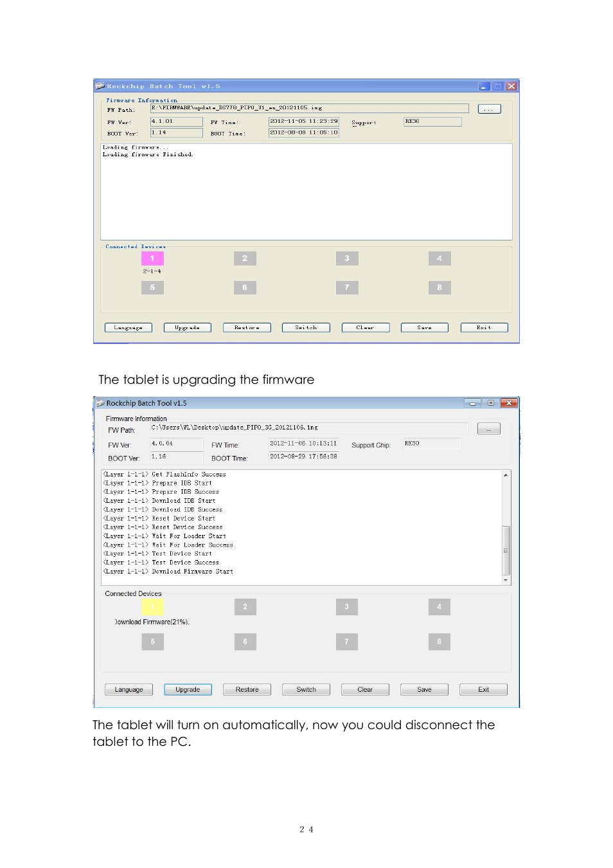The height and width of the screenshot is (868, 613).
Task: Click the FW Path field showing E:\FIRMWARE path
Action: click(x=310, y=108)
